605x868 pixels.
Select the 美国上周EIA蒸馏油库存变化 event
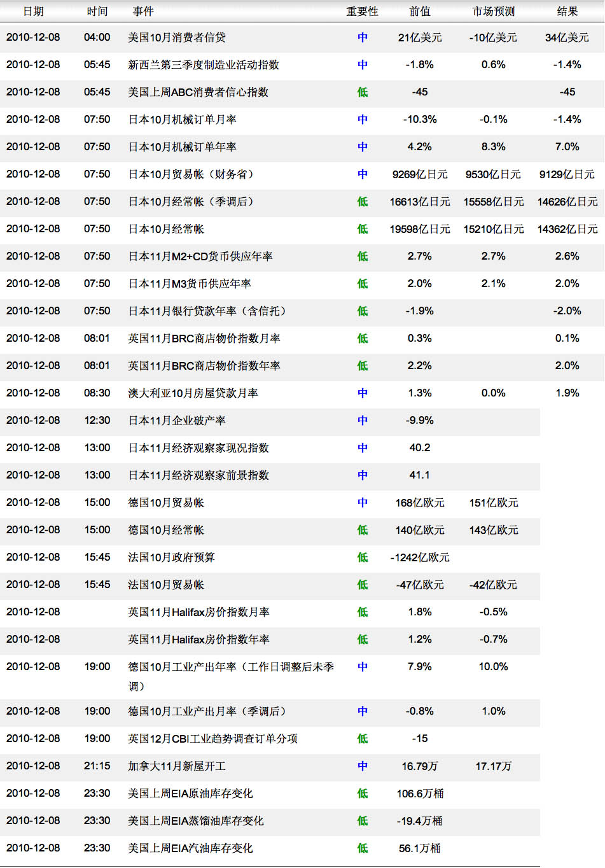click(196, 821)
